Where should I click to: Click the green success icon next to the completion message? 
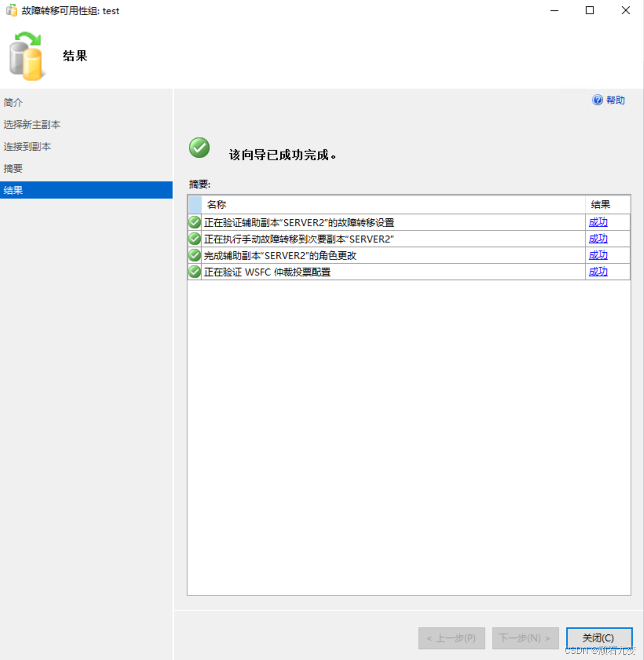pyautogui.click(x=199, y=148)
